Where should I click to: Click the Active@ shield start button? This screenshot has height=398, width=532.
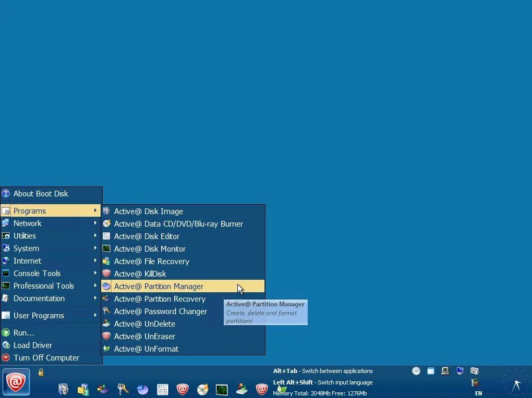point(16,382)
